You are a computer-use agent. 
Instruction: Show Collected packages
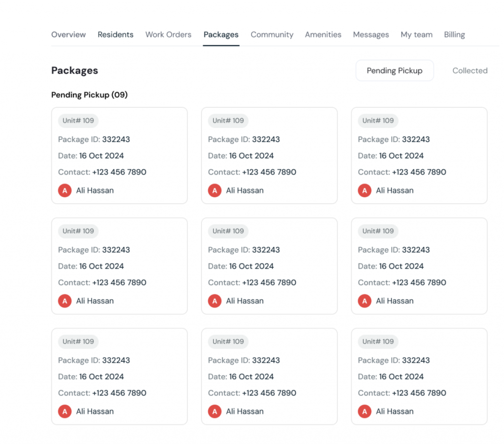click(470, 70)
